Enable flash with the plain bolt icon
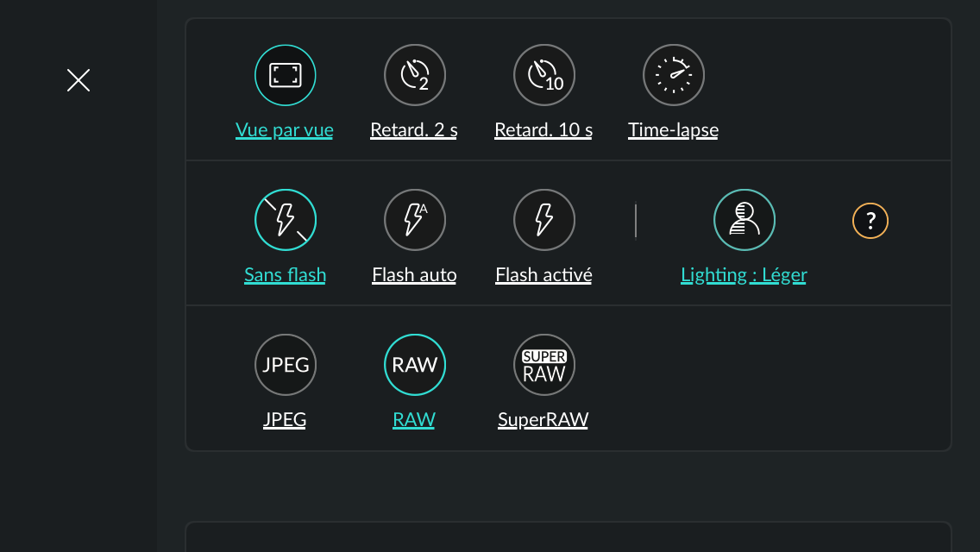 (x=543, y=220)
